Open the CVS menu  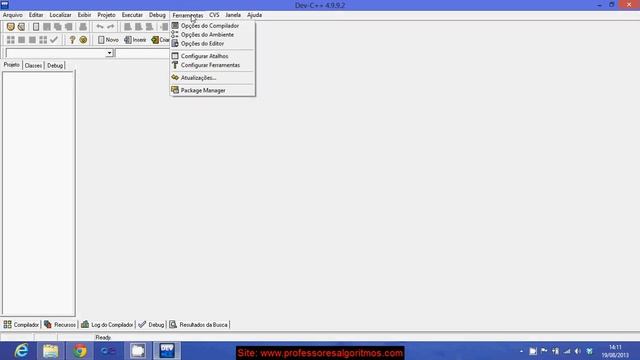click(x=214, y=15)
